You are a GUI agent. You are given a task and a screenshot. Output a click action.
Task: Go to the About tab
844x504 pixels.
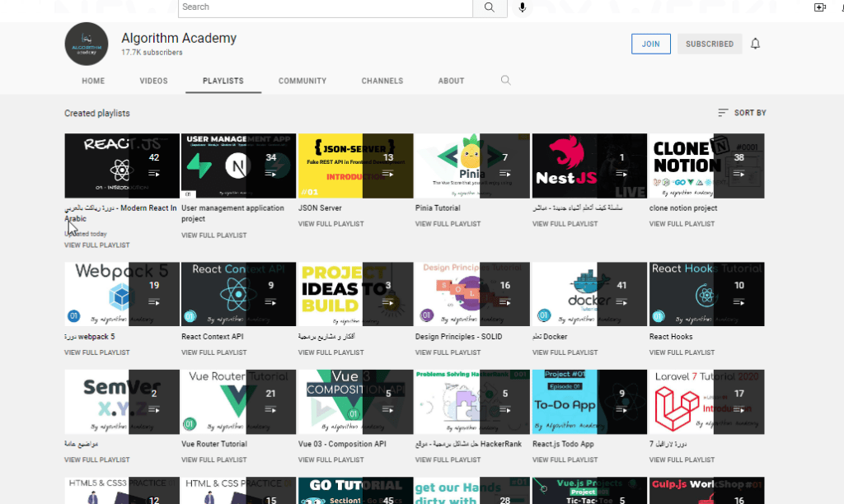451,81
